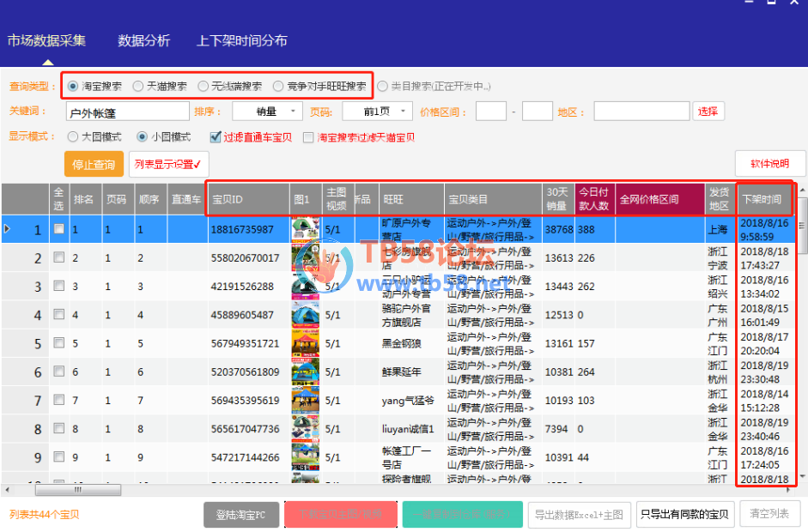Click the 选择 region button
The image size is (808, 532).
tap(708, 112)
